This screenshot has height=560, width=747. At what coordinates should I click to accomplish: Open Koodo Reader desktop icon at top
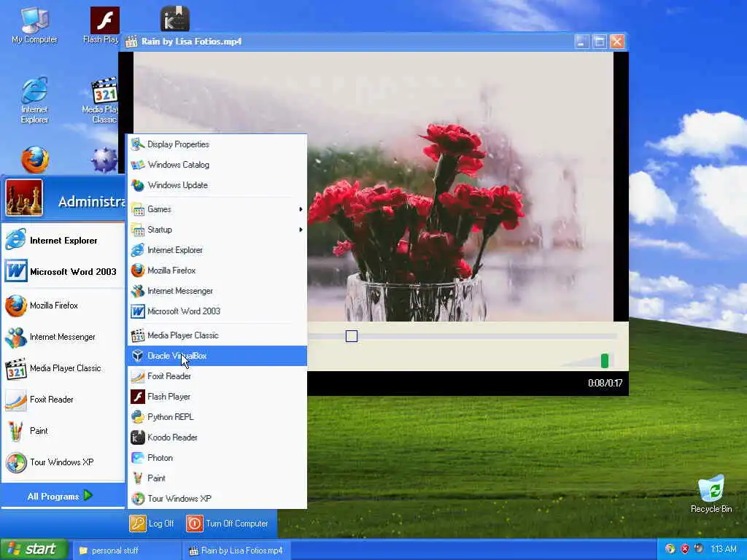pyautogui.click(x=175, y=19)
